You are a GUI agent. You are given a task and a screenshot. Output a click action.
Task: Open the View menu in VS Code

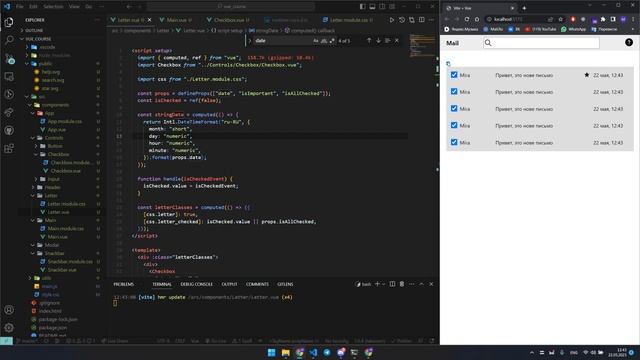pos(74,7)
